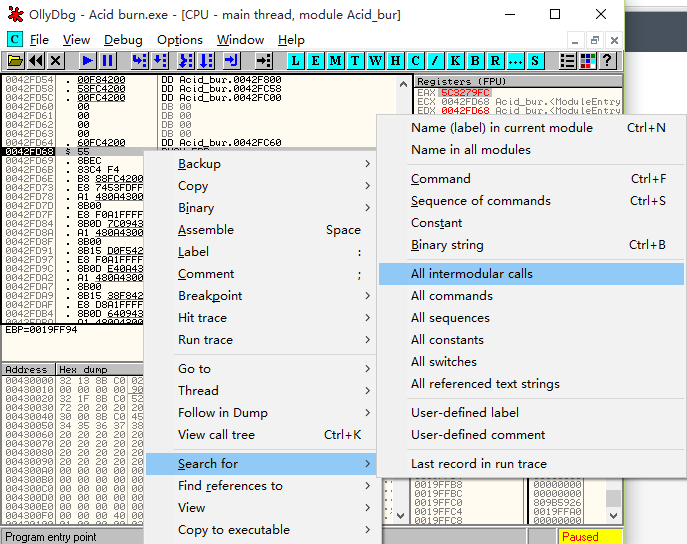The height and width of the screenshot is (544, 687).
Task: Show Patches with slash button
Action: [x=435, y=60]
